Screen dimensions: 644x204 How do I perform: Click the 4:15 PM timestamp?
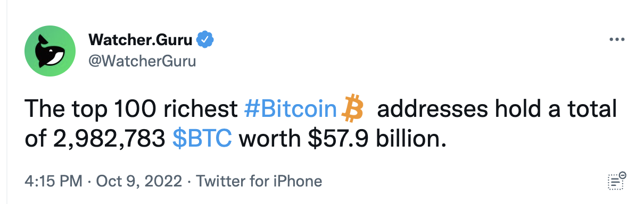click(53, 181)
